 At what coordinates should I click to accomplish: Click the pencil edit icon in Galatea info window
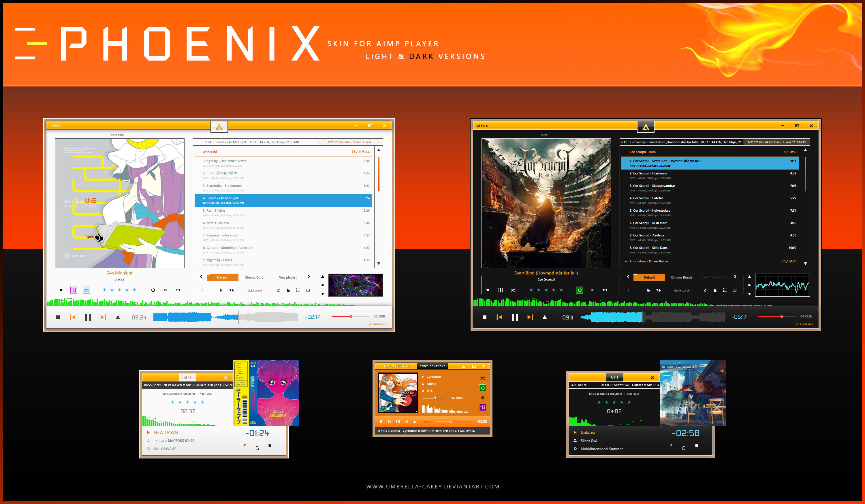(671, 446)
